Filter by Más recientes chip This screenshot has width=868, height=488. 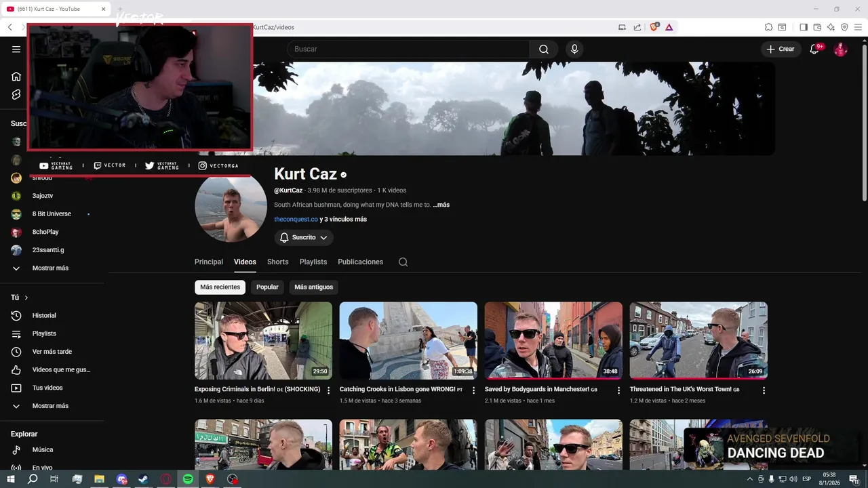point(220,287)
